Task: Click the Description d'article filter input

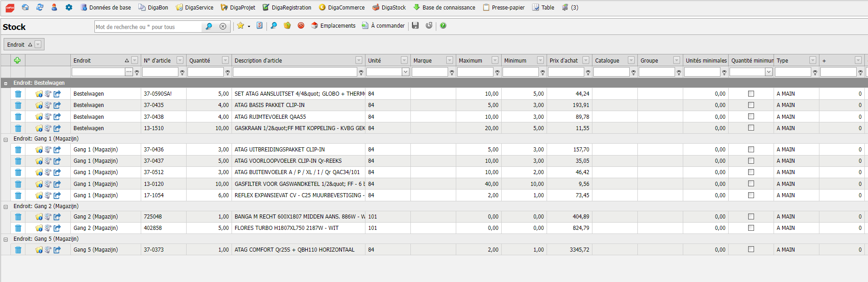Action: pyautogui.click(x=295, y=72)
